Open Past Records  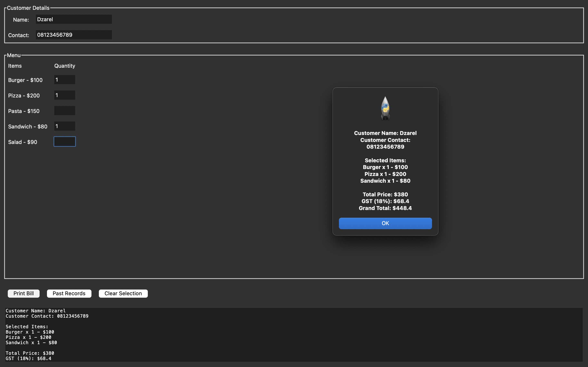(69, 293)
